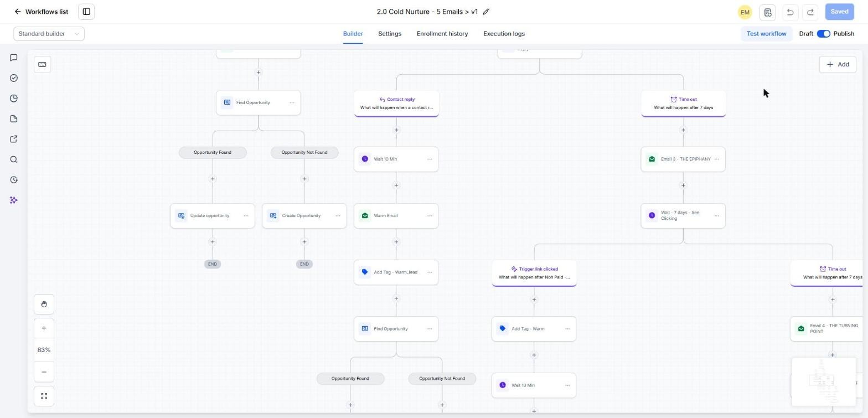This screenshot has width=868, height=418.
Task: Click the workflow minimap thumbnail
Action: (x=824, y=381)
